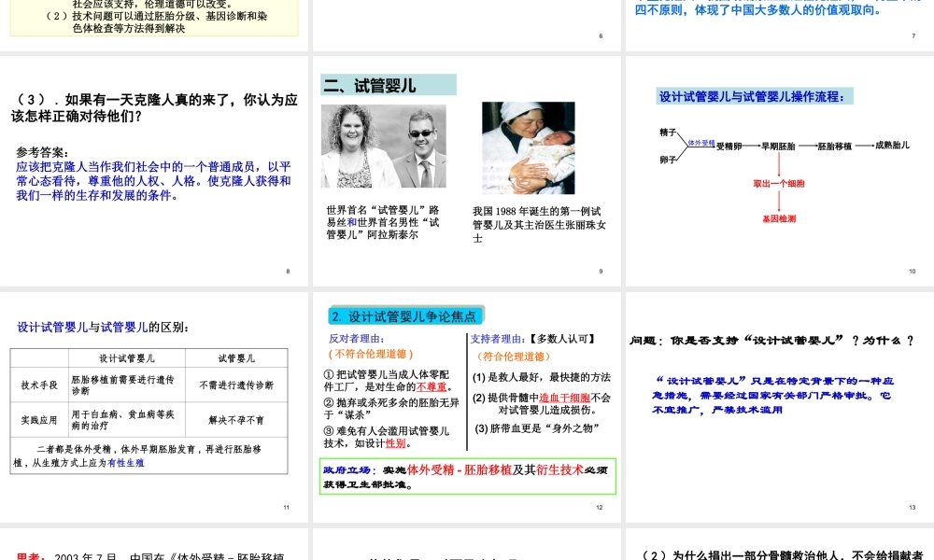Click the slide number 11 label
The height and width of the screenshot is (560, 934).
(287, 508)
